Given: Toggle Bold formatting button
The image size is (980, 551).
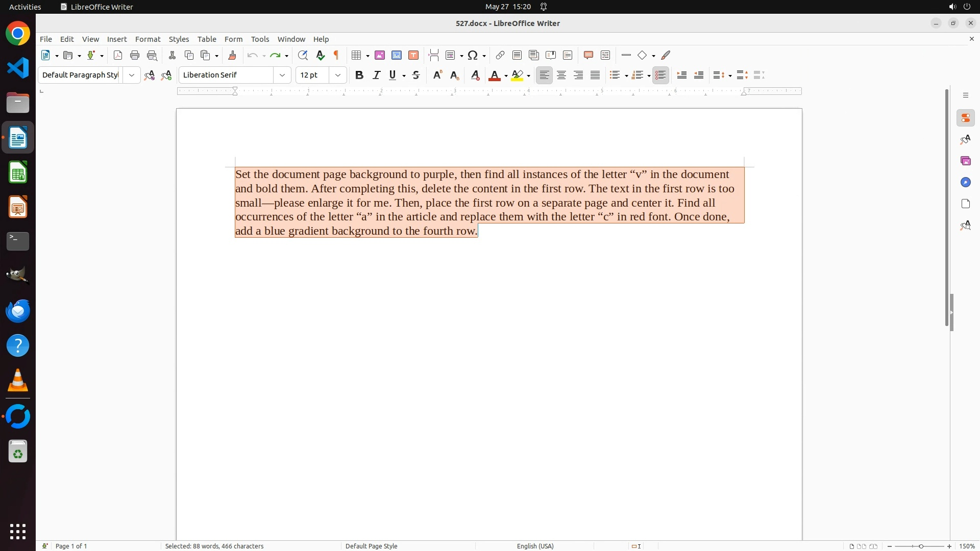Looking at the screenshot, I should pyautogui.click(x=359, y=75).
